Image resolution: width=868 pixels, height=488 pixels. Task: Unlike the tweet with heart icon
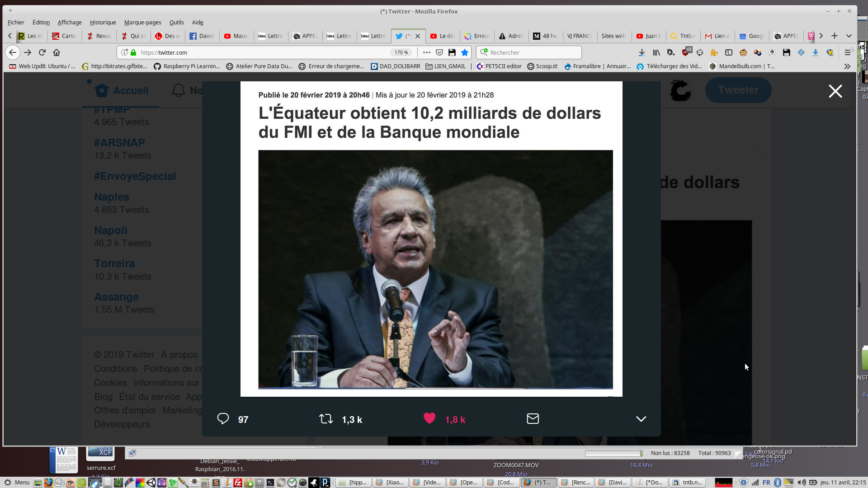[x=429, y=418]
